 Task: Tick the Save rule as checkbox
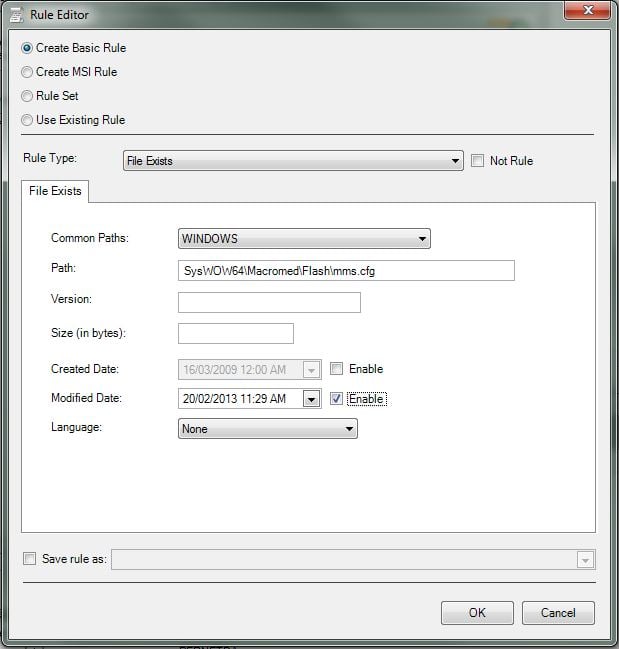(x=29, y=559)
